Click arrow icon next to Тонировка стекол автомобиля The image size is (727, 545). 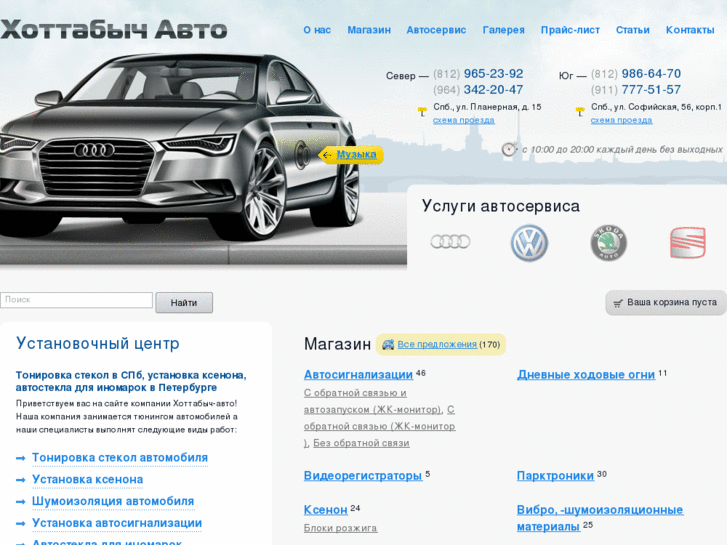20,458
